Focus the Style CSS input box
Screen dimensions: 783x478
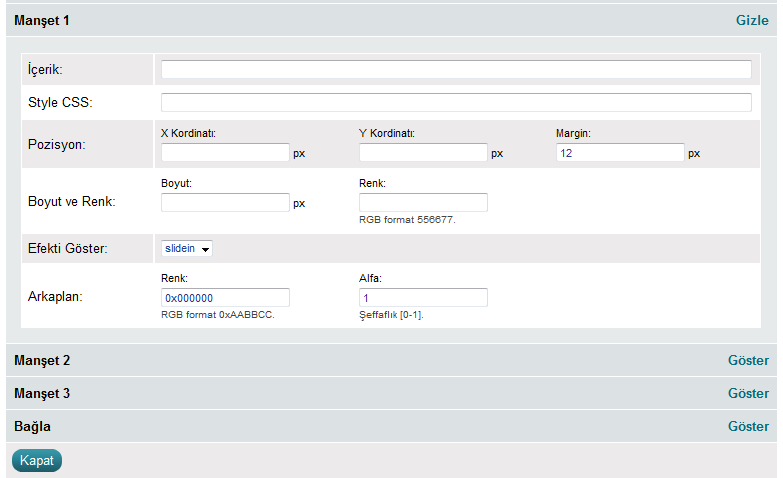pos(456,102)
